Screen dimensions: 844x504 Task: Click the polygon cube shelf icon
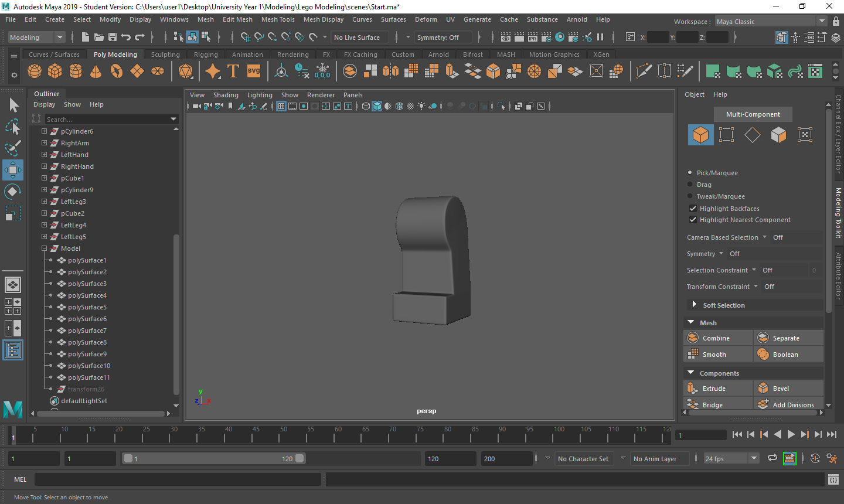[55, 71]
